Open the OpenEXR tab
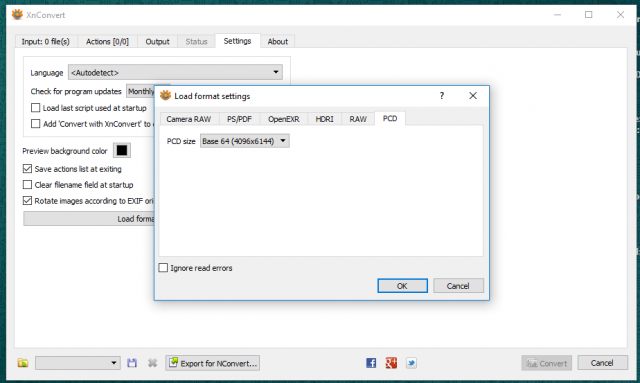640x383 pixels. (283, 119)
